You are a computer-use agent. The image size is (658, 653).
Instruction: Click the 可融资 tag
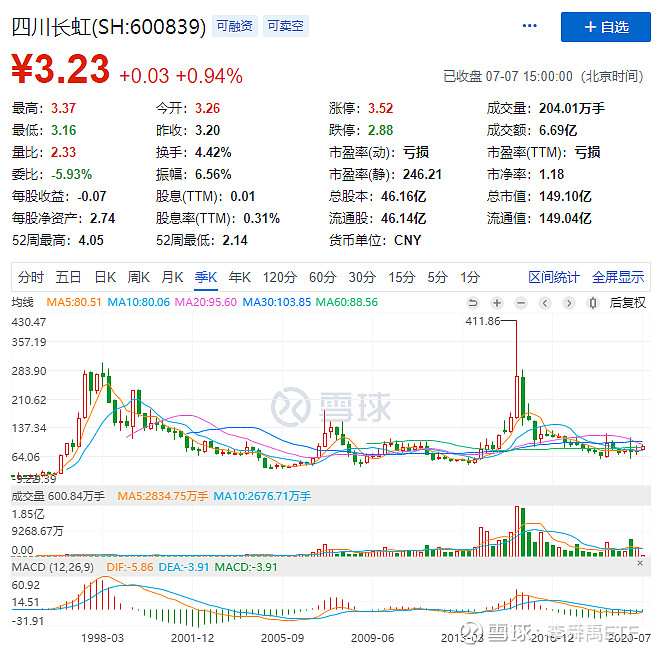coord(235,26)
